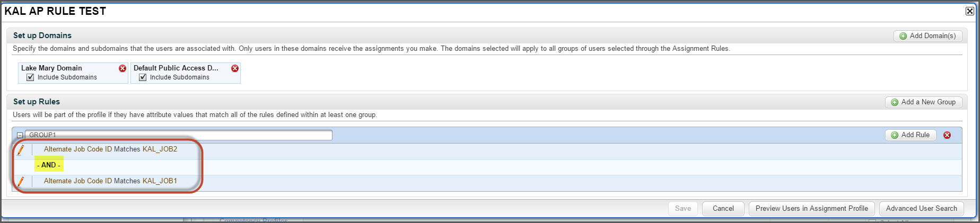Image resolution: width=980 pixels, height=223 pixels.
Task: Remove the Lake Mary Domain entry
Action: pos(122,68)
